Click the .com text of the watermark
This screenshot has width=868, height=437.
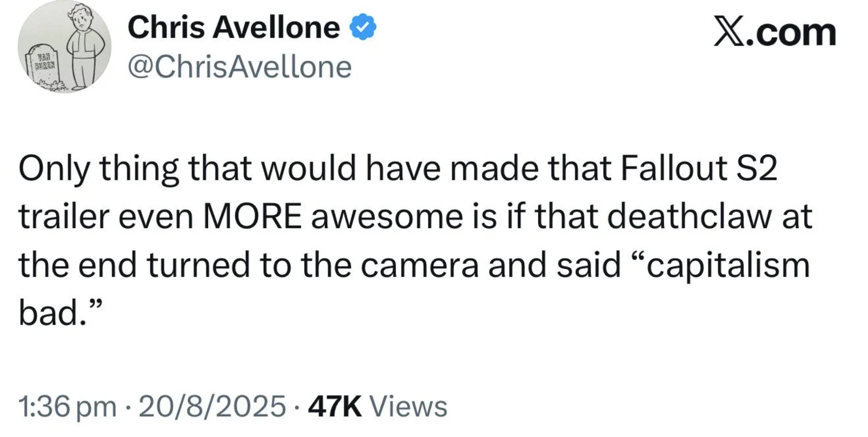pos(791,33)
